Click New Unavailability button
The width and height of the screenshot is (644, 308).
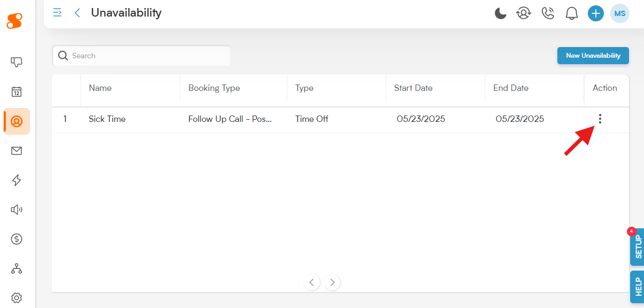tap(593, 56)
